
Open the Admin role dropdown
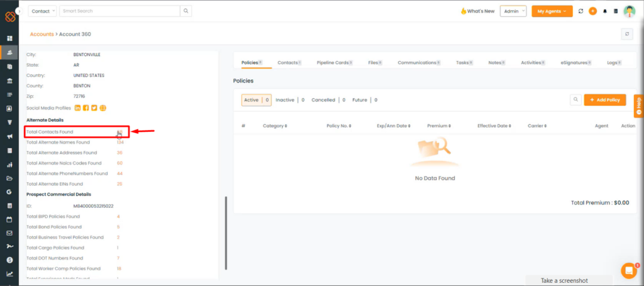pyautogui.click(x=513, y=11)
